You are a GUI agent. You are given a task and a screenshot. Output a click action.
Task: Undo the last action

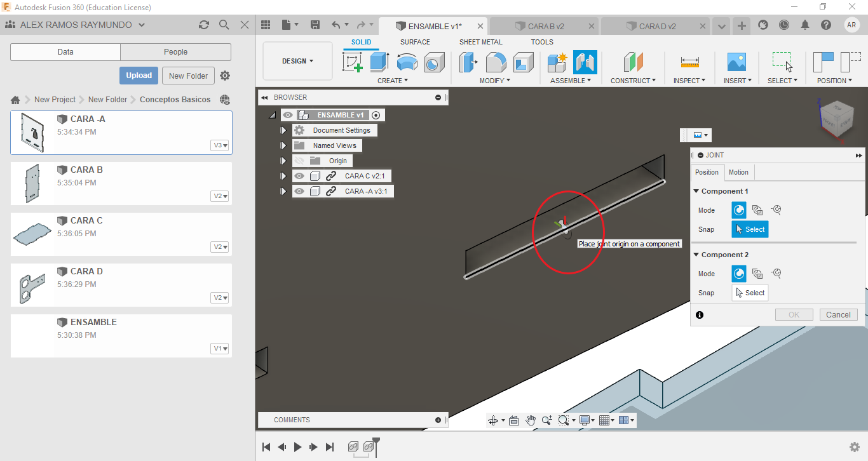336,25
